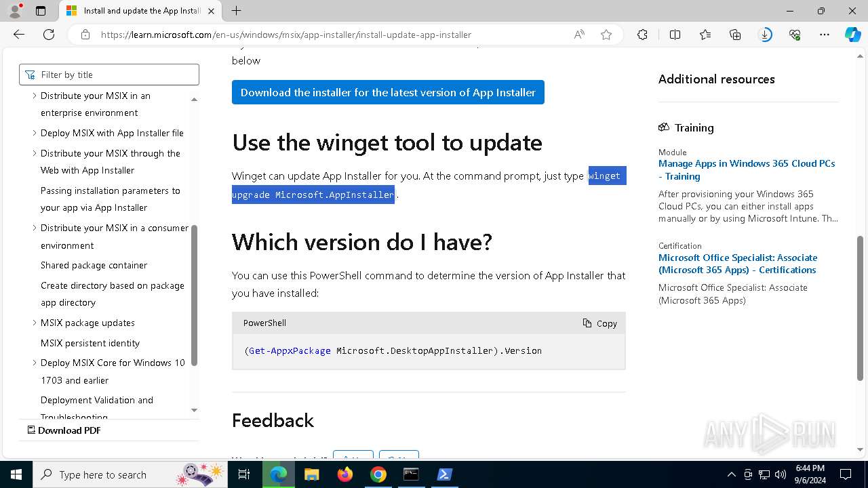This screenshot has width=868, height=488.
Task: Open Passing installation parameters article
Action: pos(110,199)
